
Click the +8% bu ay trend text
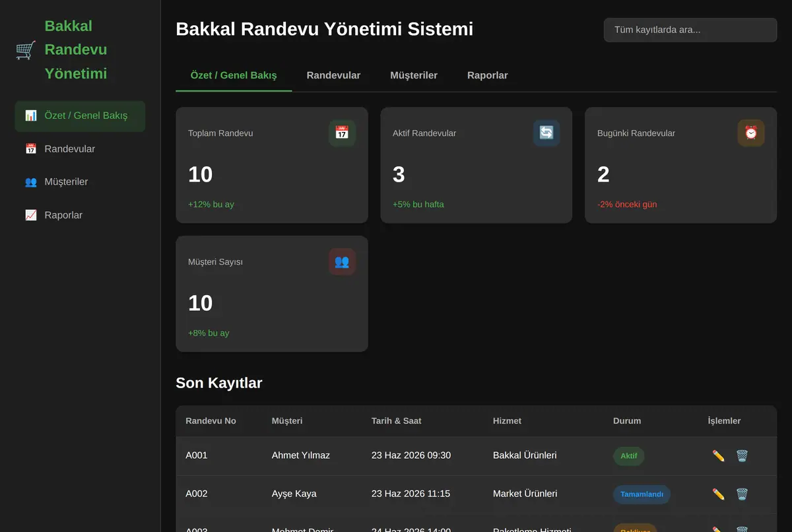209,333
